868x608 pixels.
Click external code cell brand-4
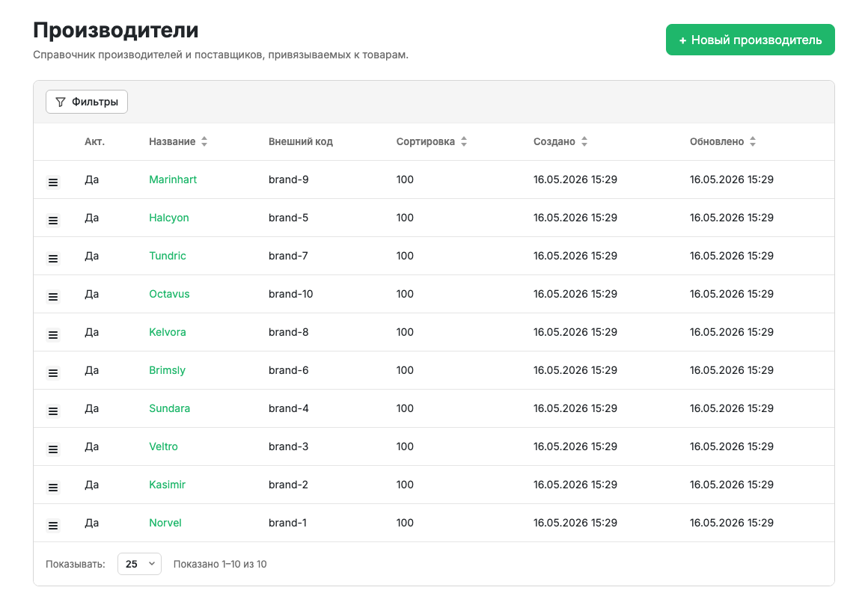tap(288, 408)
